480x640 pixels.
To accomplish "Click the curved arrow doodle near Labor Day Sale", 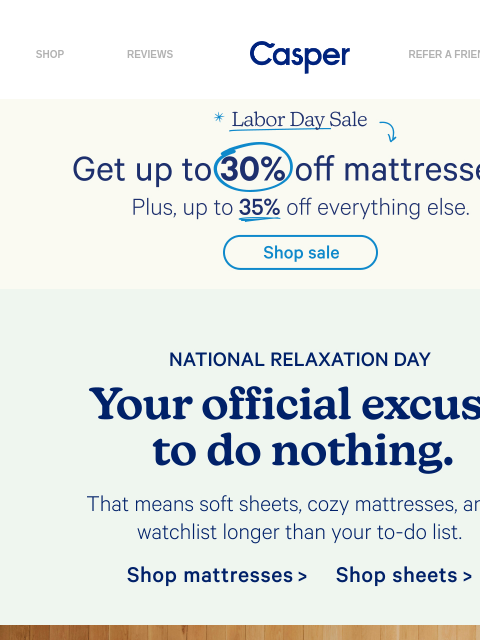I will pyautogui.click(x=388, y=131).
